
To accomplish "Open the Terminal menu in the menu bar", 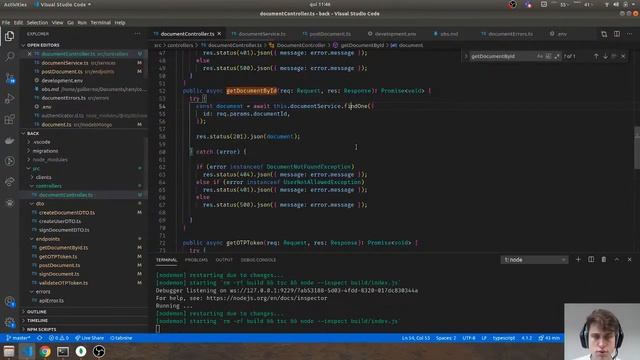I will point(100,22).
